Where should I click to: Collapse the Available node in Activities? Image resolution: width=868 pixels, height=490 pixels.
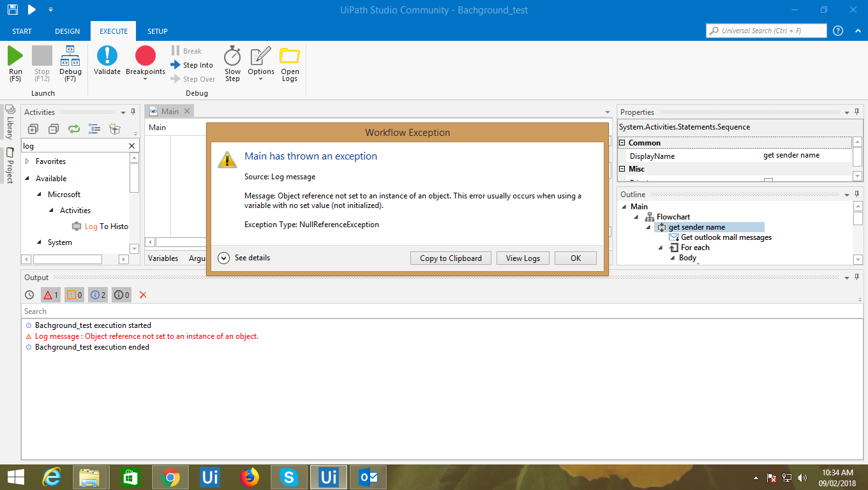(27, 179)
